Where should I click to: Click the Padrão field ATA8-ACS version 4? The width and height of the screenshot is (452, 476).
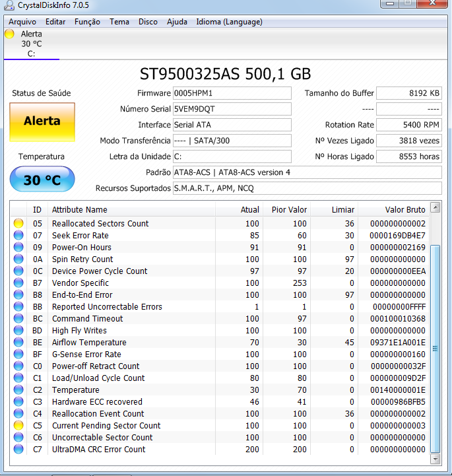(x=307, y=172)
